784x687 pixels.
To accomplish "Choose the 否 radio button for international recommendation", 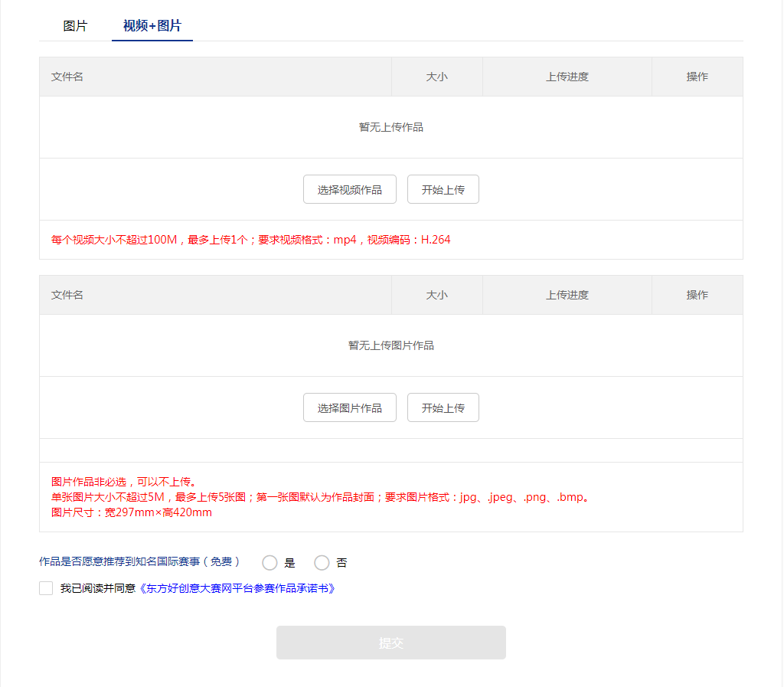I will coord(322,563).
